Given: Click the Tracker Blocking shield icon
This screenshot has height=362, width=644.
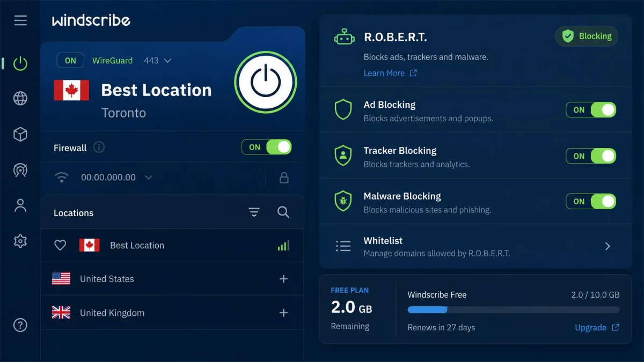Looking at the screenshot, I should point(343,156).
